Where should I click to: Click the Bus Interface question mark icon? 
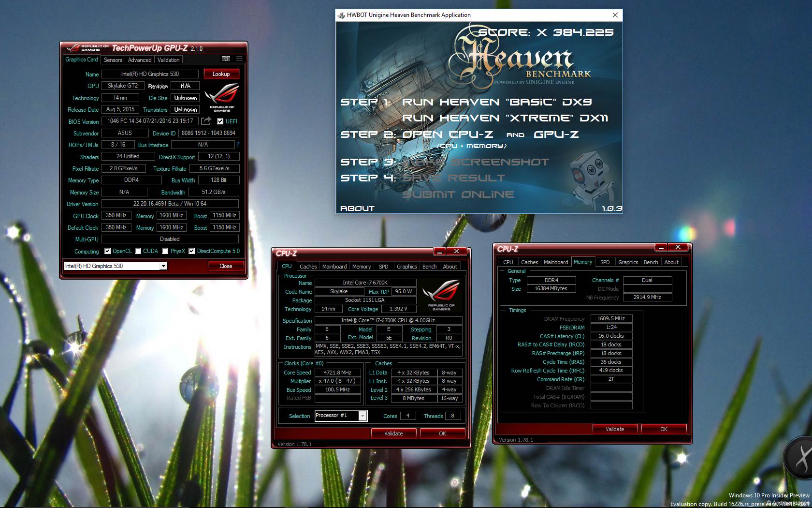pos(238,144)
